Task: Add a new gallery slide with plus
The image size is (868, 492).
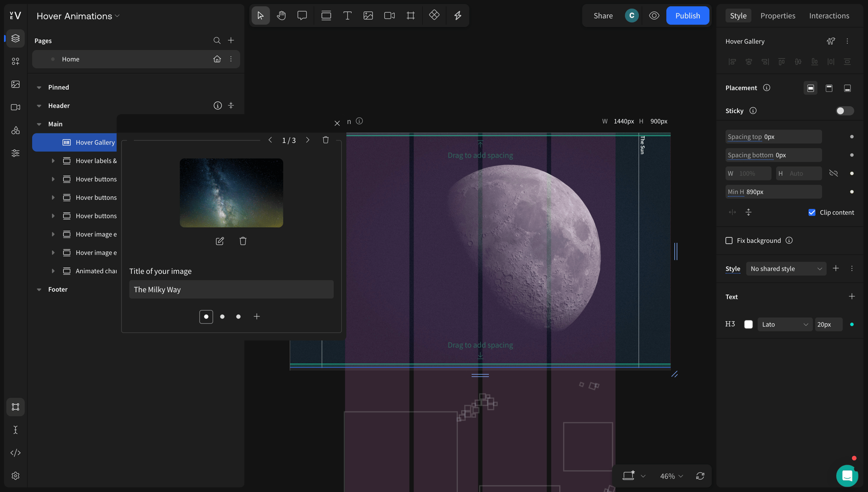Action: point(257,317)
